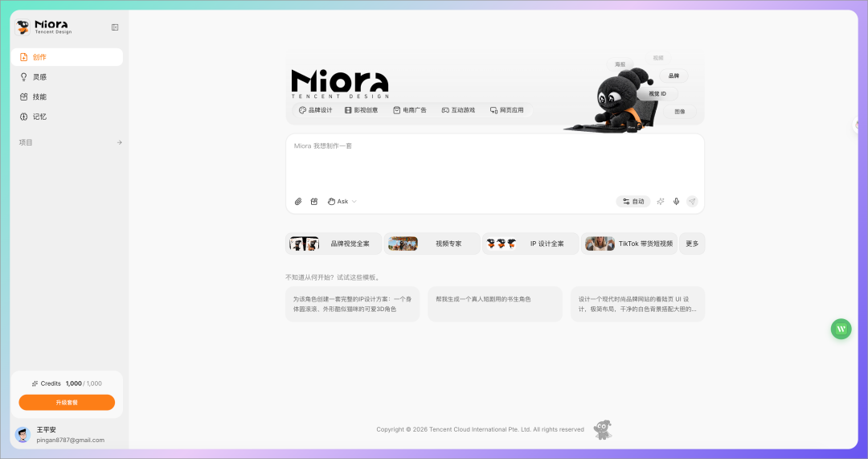Click the green floating W widget icon

coord(841,329)
